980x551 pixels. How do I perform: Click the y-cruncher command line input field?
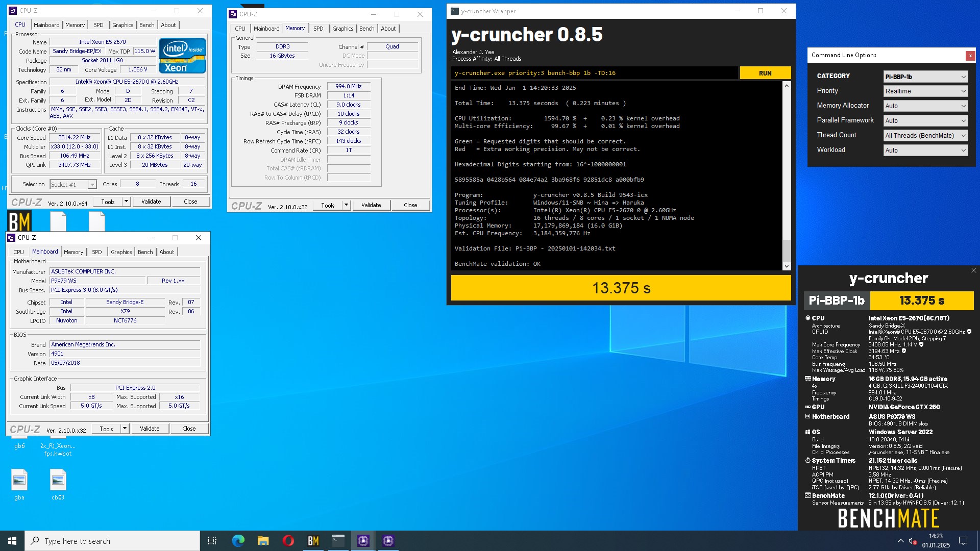coord(594,73)
